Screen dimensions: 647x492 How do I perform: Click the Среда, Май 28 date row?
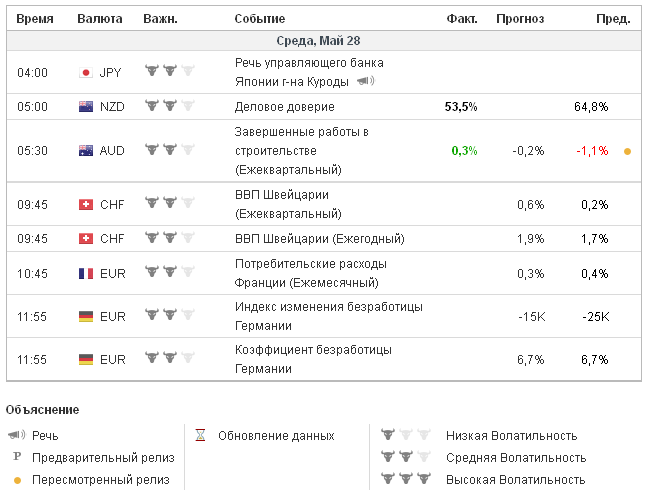point(320,40)
